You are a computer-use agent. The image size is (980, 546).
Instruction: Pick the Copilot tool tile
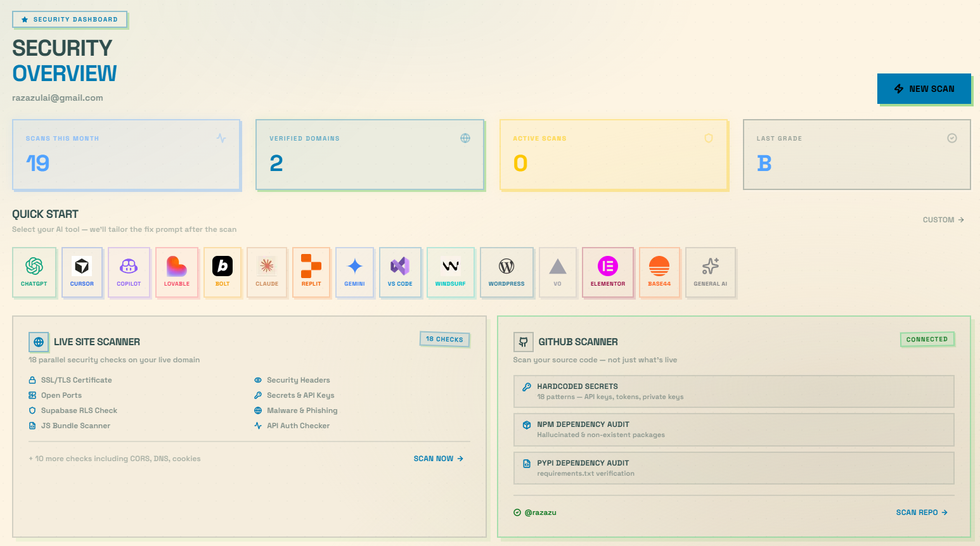[129, 272]
